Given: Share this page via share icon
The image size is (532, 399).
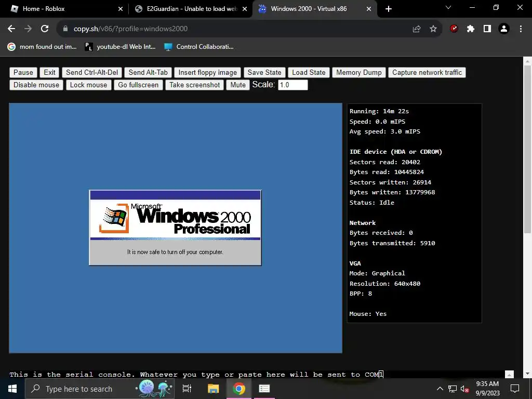Looking at the screenshot, I should click(x=417, y=29).
